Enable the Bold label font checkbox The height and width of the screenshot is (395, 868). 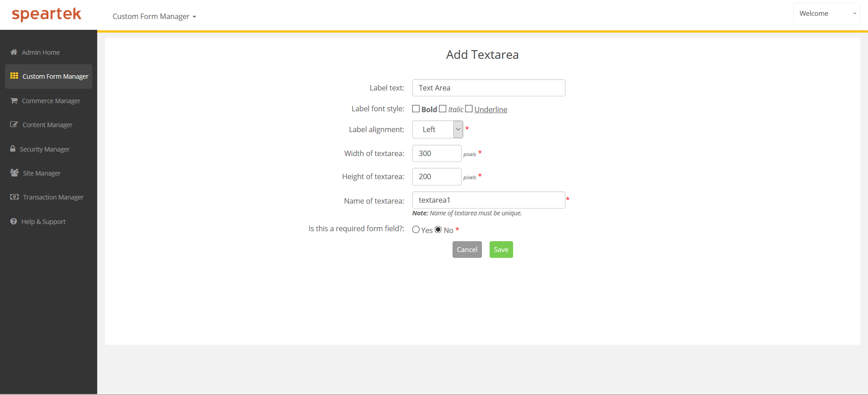[x=416, y=109]
